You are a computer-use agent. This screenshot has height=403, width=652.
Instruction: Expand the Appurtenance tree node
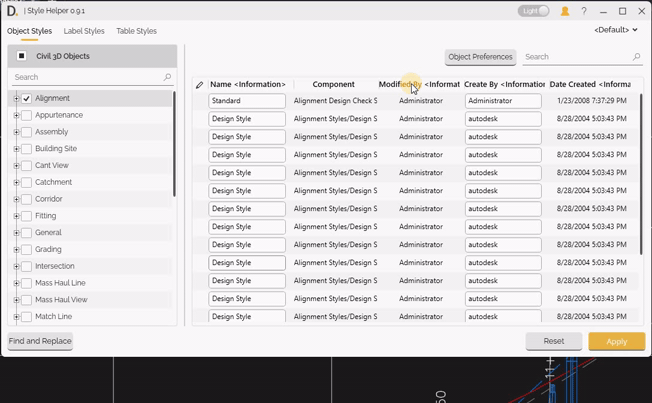click(16, 115)
